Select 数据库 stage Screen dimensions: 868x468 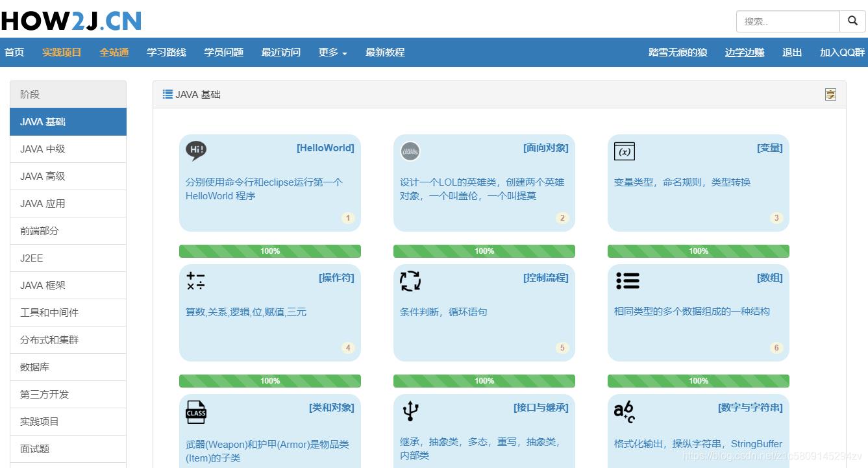(68, 367)
